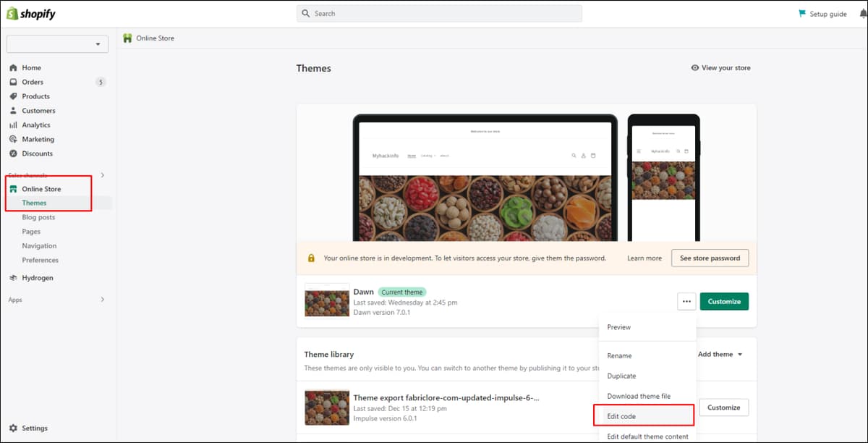Click See store password button
This screenshot has width=868, height=443.
point(710,258)
